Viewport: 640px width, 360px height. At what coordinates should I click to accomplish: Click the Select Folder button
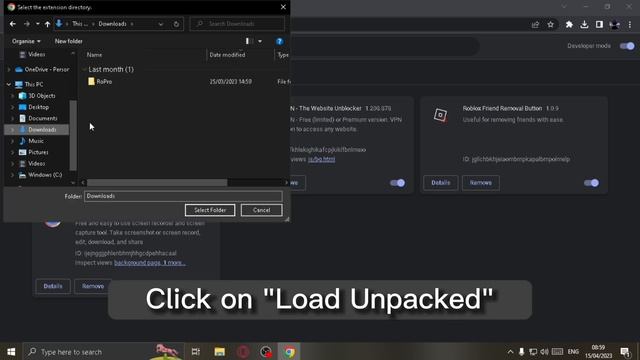point(210,210)
